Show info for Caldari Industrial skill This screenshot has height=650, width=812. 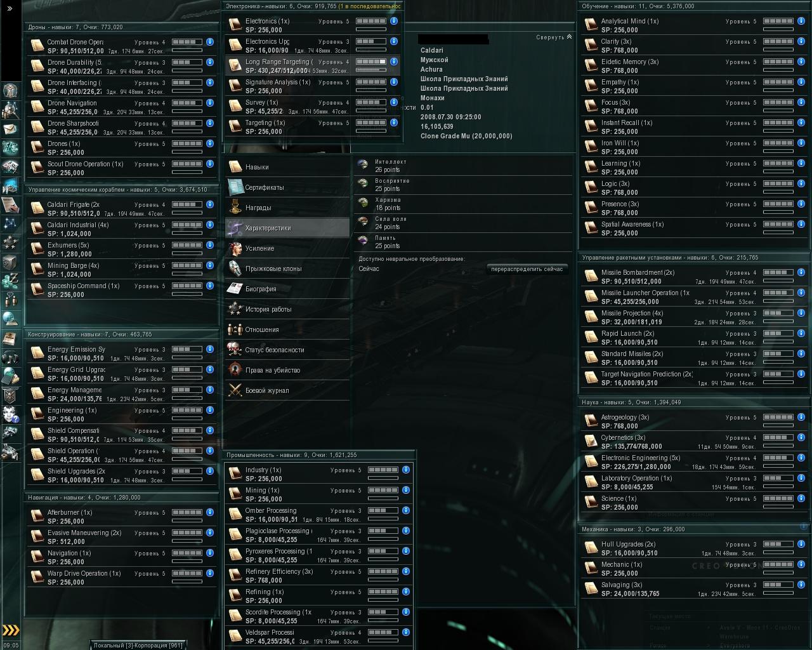point(210,225)
